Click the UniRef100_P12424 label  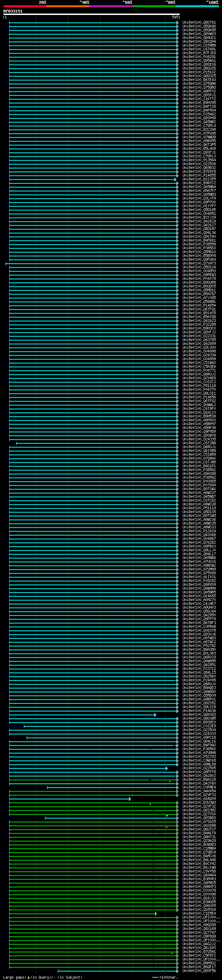[x=199, y=531]
